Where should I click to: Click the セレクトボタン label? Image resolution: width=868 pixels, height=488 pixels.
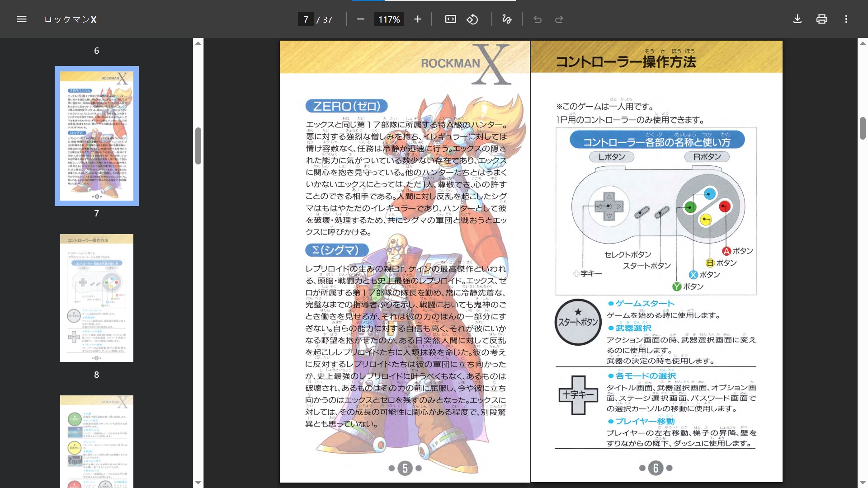pyautogui.click(x=627, y=255)
